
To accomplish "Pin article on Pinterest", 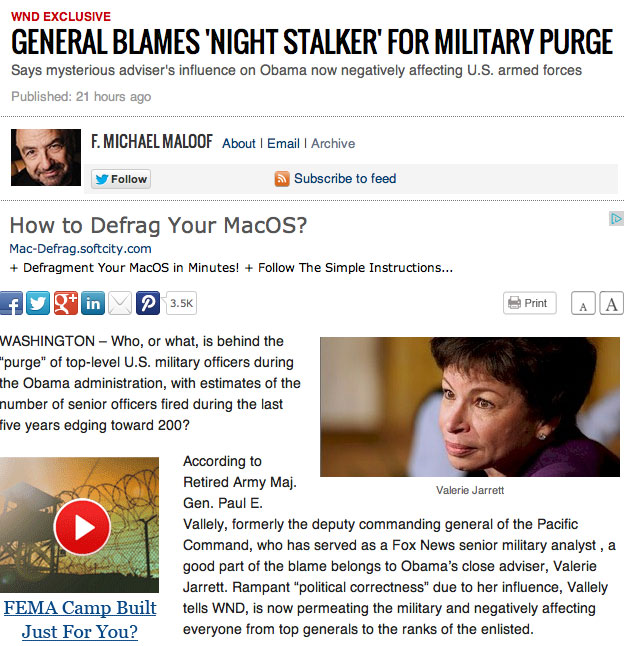I will pos(148,303).
